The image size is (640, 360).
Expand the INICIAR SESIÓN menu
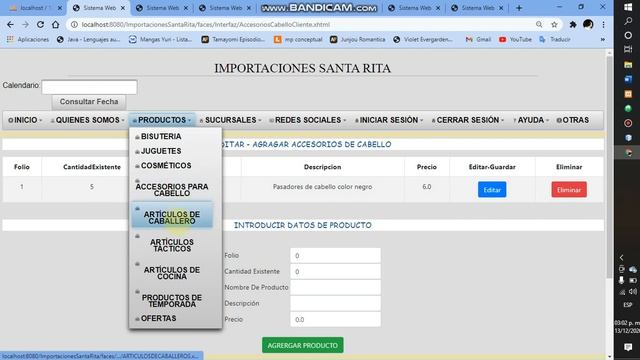click(389, 120)
